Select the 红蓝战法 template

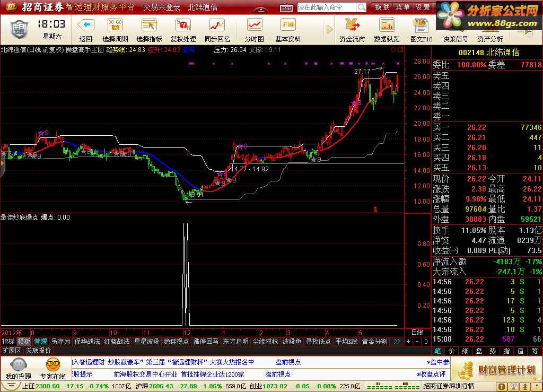(117, 342)
